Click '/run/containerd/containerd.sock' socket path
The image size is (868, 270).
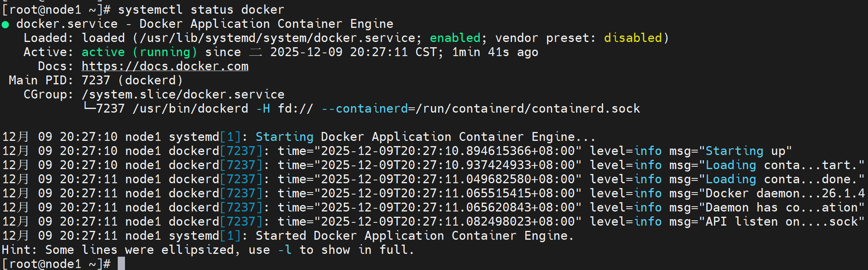[528, 109]
